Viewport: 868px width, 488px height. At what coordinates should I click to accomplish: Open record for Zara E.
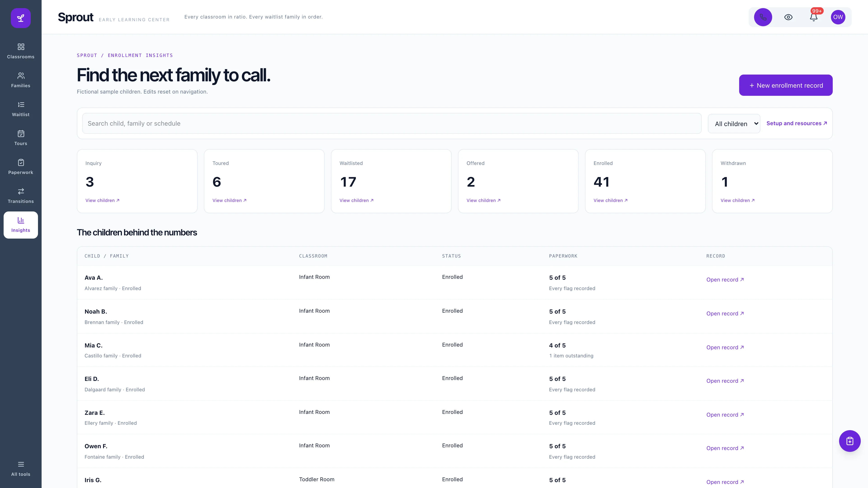pyautogui.click(x=725, y=415)
